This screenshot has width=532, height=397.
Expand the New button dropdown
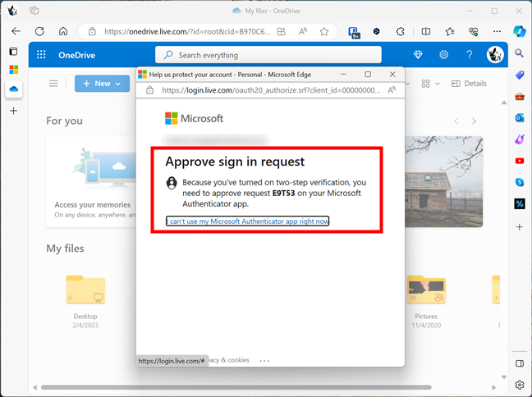(117, 84)
